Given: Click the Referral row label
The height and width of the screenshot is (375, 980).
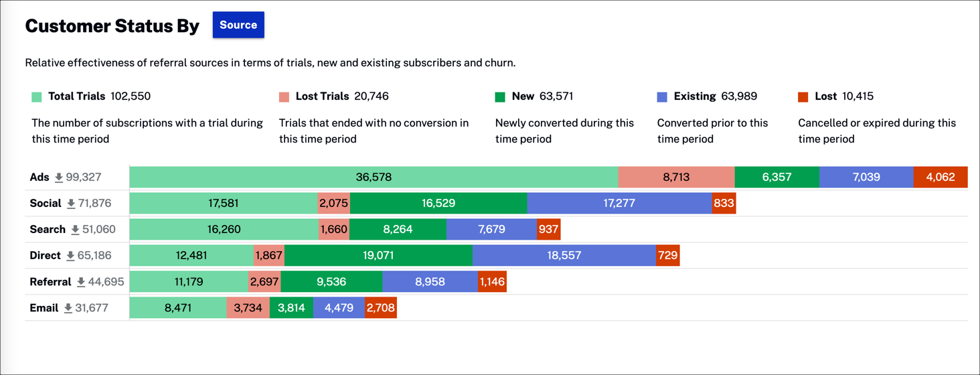Looking at the screenshot, I should 50,282.
